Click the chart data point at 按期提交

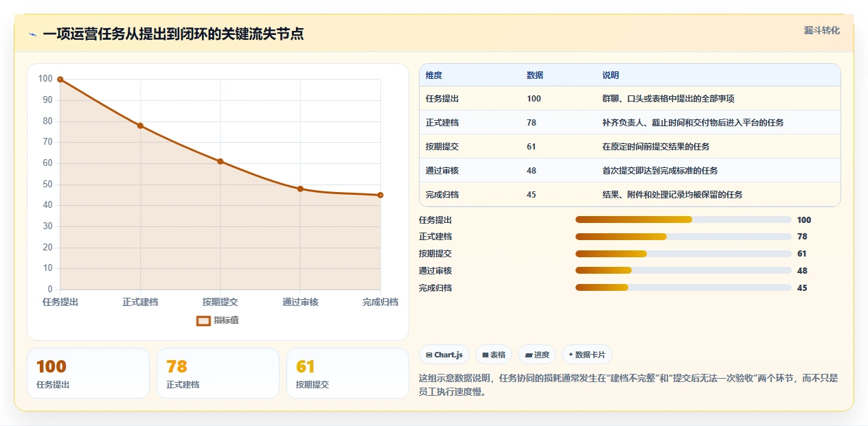[220, 161]
